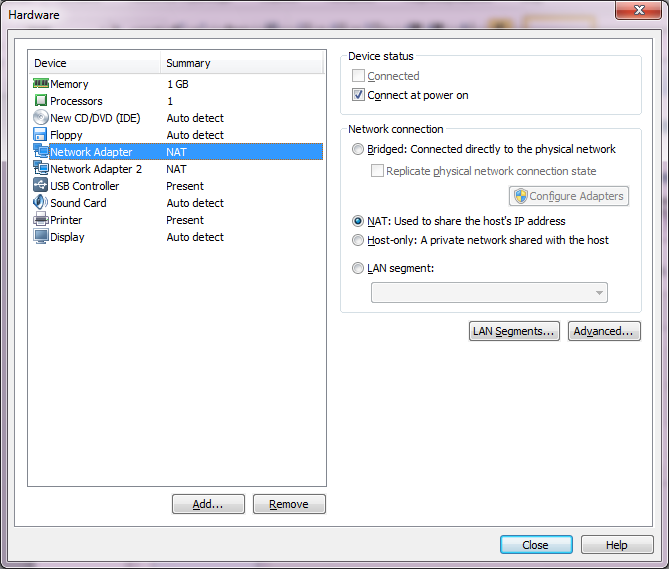Click the Configure Adapters button
This screenshot has width=669, height=569.
568,196
